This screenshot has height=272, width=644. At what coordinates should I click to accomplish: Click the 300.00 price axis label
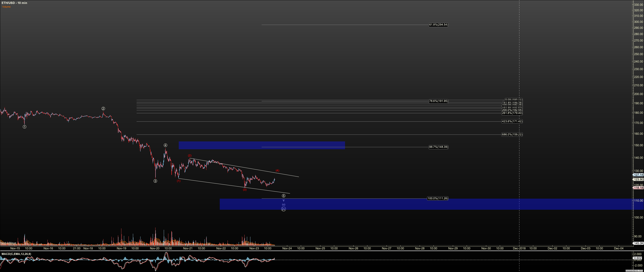point(638,22)
